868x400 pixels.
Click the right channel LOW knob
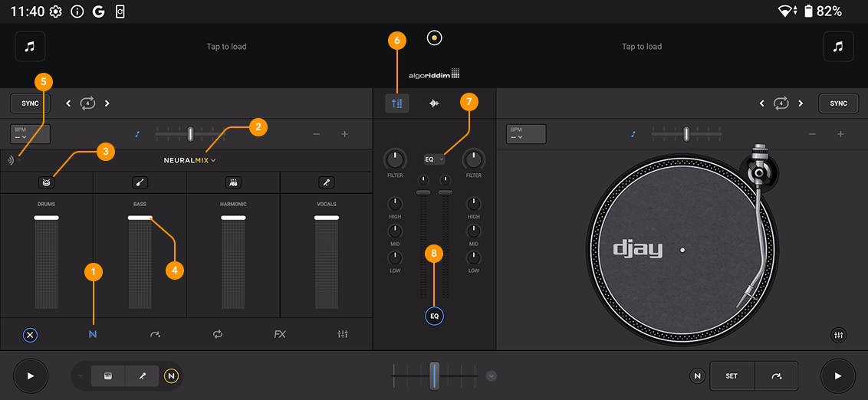pyautogui.click(x=473, y=257)
